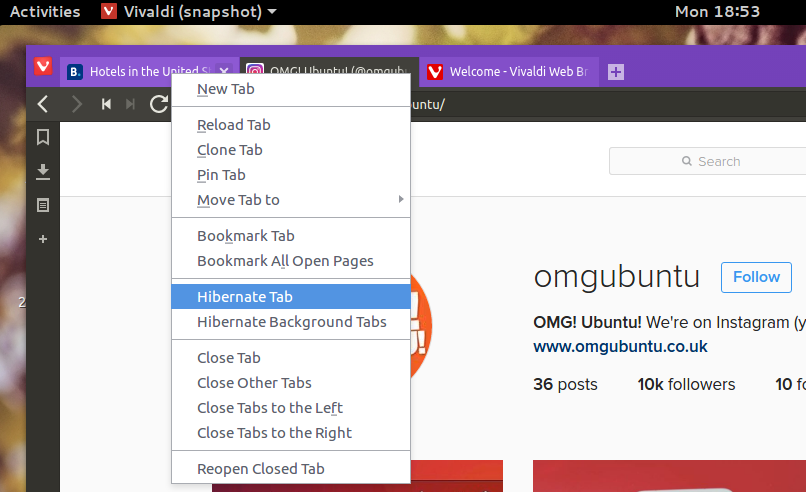
Task: Open the Vivaldi main menu icon
Action: [x=43, y=67]
